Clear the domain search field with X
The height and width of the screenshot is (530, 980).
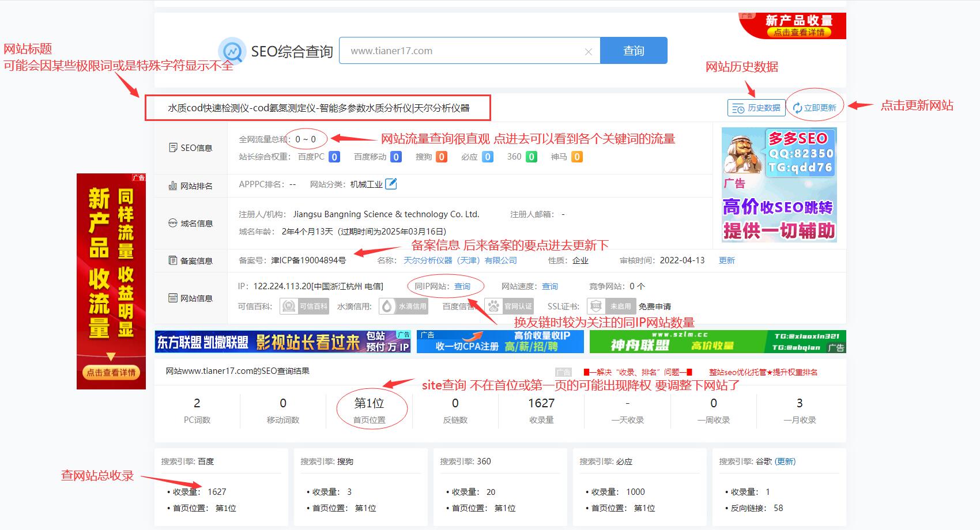pyautogui.click(x=588, y=52)
